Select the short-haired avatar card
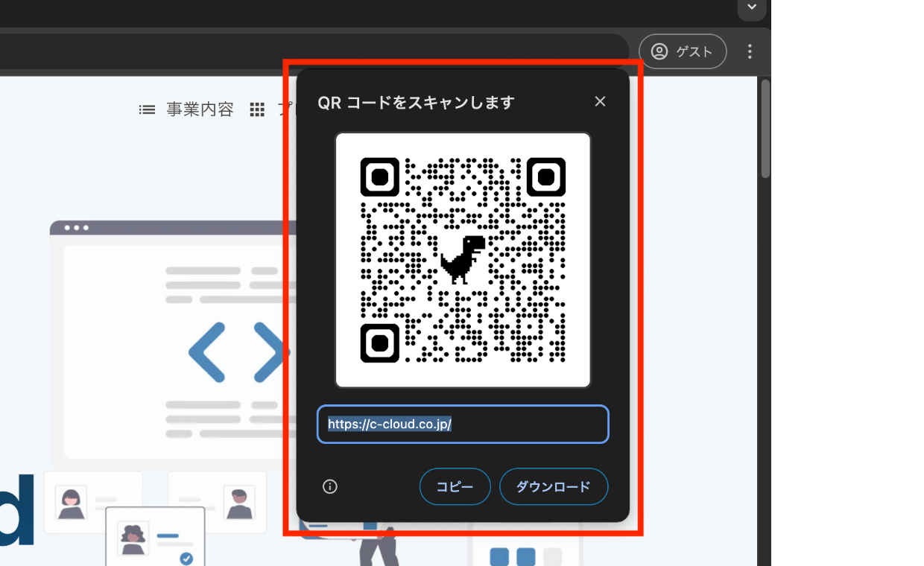The height and width of the screenshot is (566, 924). click(x=216, y=502)
